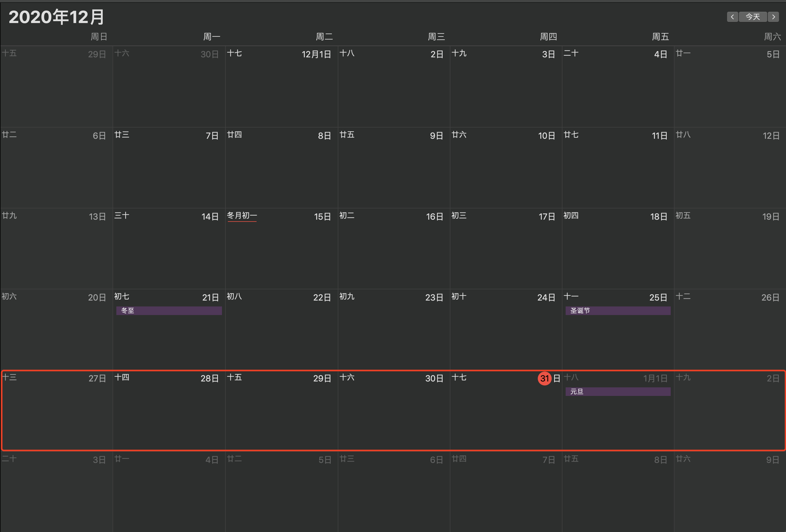Select the December 6 Sunday cell
The image size is (786, 532).
tap(57, 169)
